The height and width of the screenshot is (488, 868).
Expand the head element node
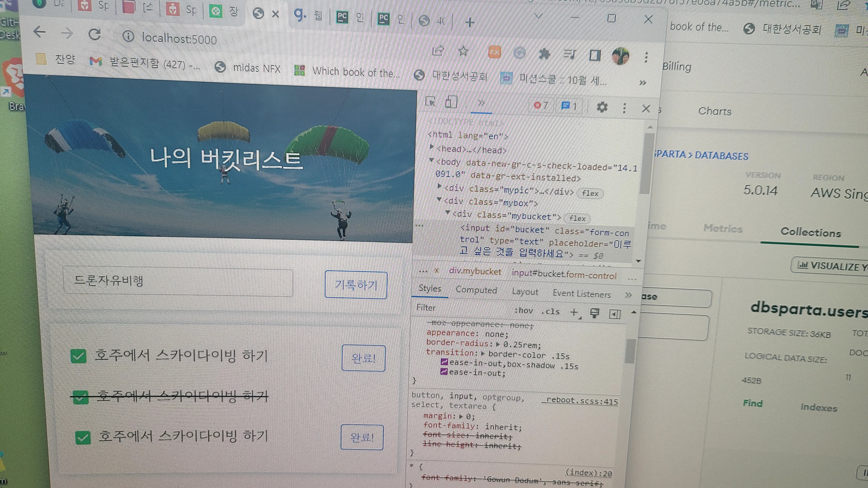pyautogui.click(x=432, y=147)
